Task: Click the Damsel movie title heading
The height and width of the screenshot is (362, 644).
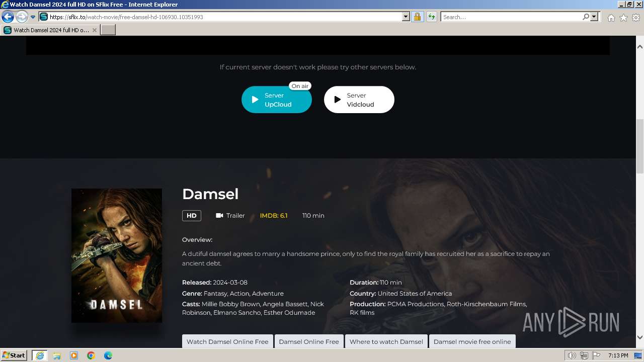Action: (x=210, y=194)
